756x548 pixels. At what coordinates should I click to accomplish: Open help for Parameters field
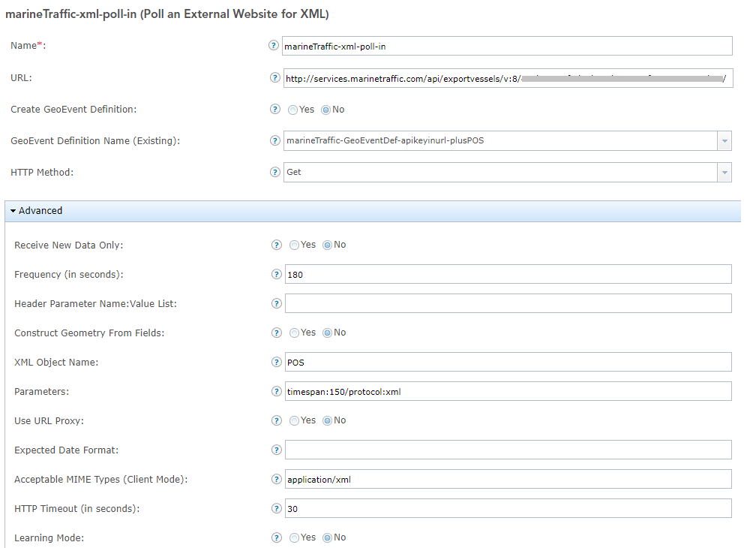[x=276, y=391]
